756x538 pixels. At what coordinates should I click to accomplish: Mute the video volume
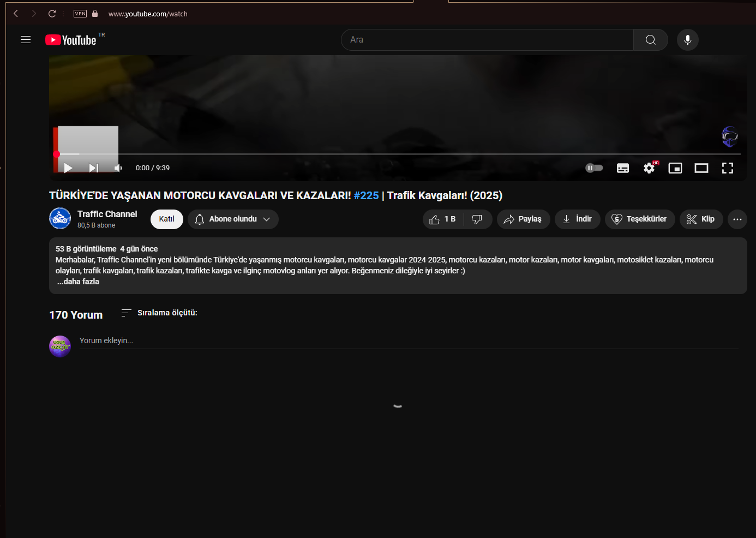[x=118, y=168]
